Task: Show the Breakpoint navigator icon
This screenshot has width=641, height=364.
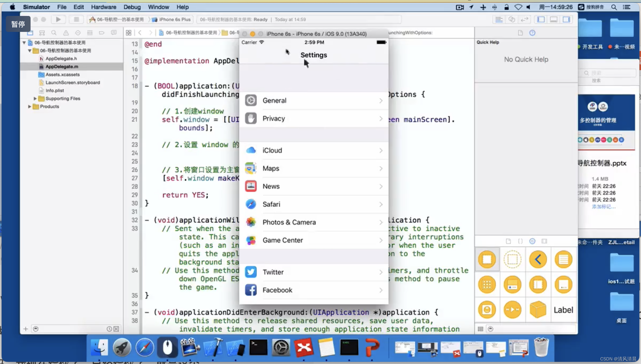Action: click(102, 33)
